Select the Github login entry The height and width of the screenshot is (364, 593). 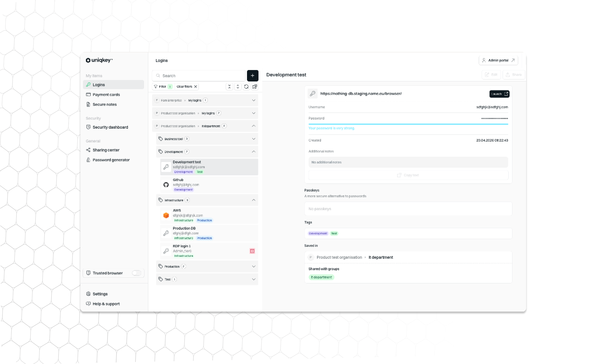[x=209, y=185]
